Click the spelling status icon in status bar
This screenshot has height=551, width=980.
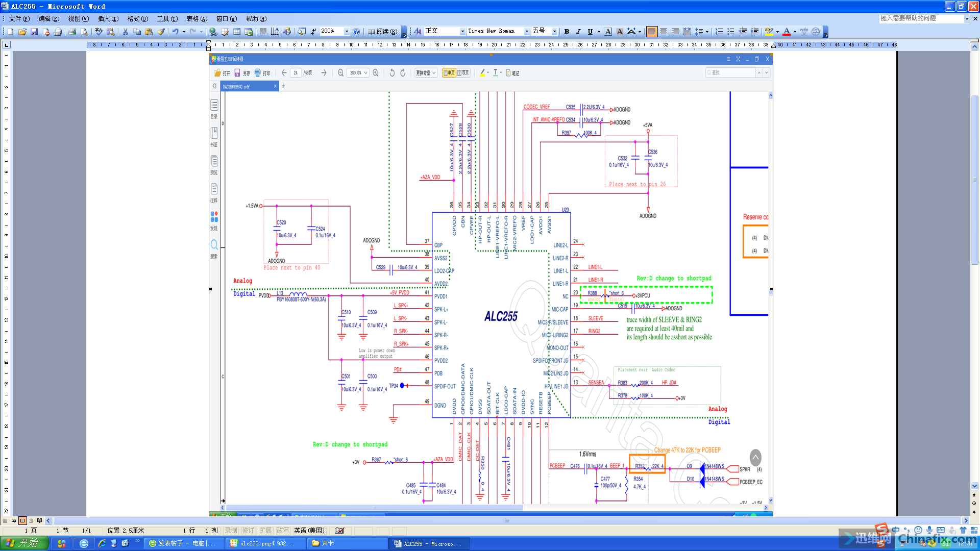click(x=339, y=531)
